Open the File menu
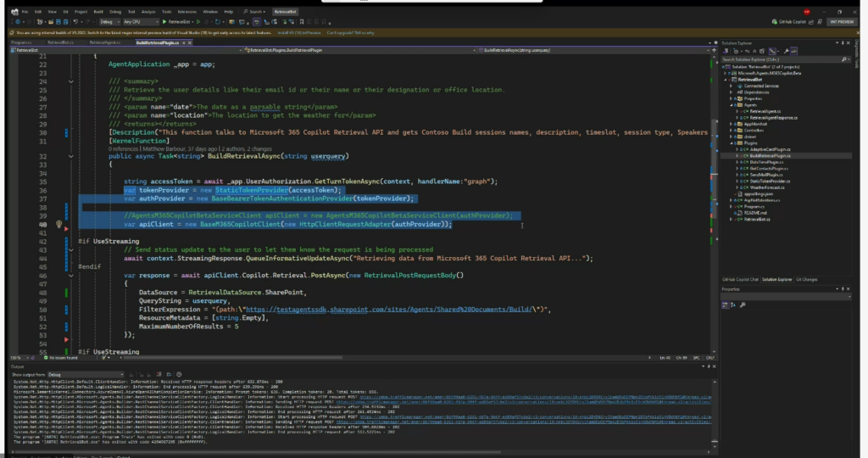Image resolution: width=868 pixels, height=458 pixels. [x=25, y=12]
